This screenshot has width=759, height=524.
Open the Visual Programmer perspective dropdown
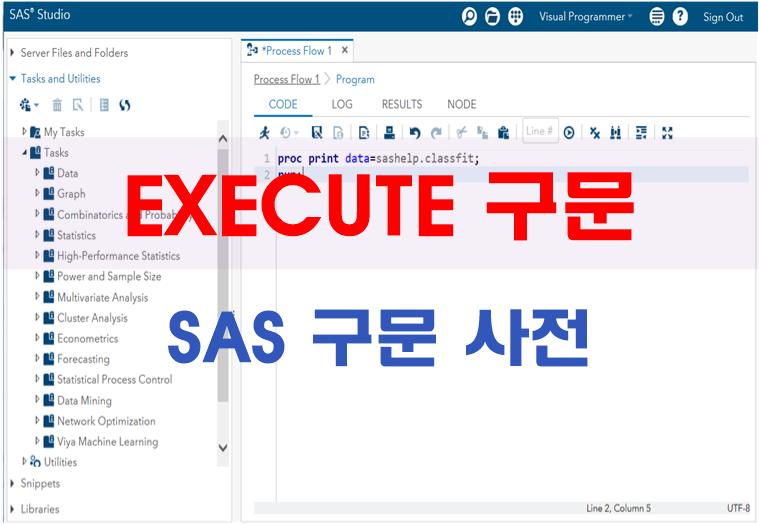(x=586, y=17)
